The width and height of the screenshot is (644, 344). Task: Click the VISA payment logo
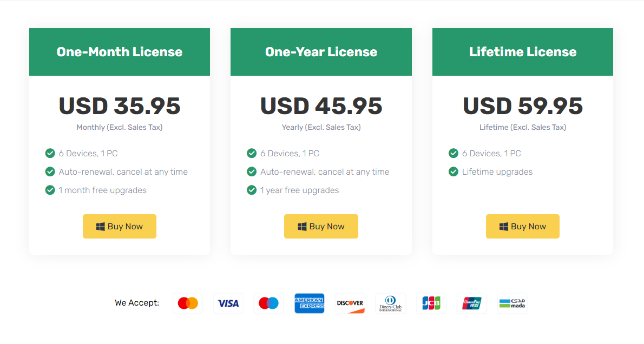tap(228, 303)
